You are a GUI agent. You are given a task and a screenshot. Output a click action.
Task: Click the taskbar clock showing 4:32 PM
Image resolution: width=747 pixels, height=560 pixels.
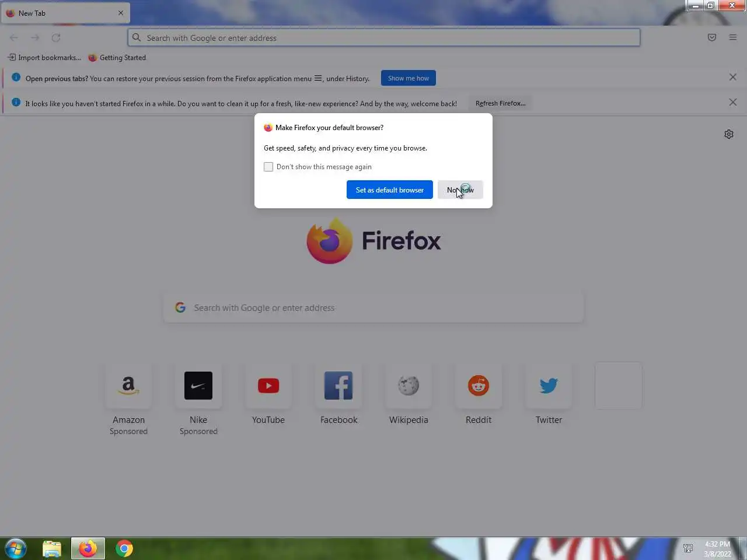coord(717,548)
